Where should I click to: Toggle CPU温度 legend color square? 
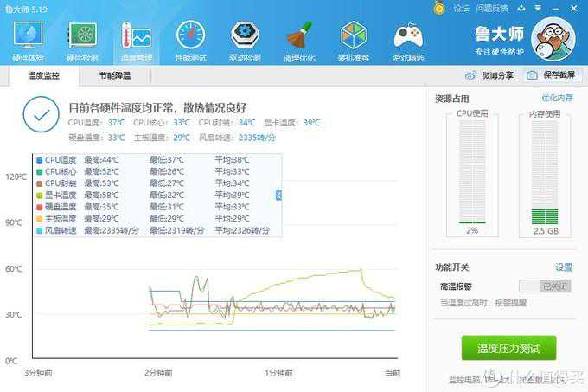click(x=40, y=160)
